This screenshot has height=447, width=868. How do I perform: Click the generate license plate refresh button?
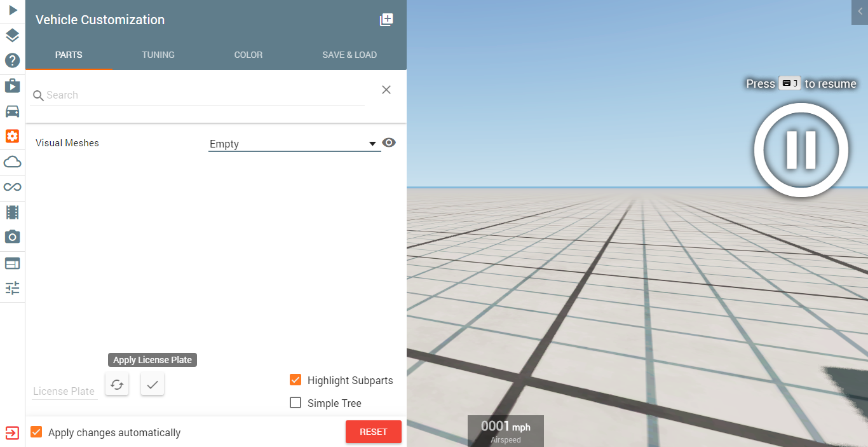pyautogui.click(x=117, y=384)
